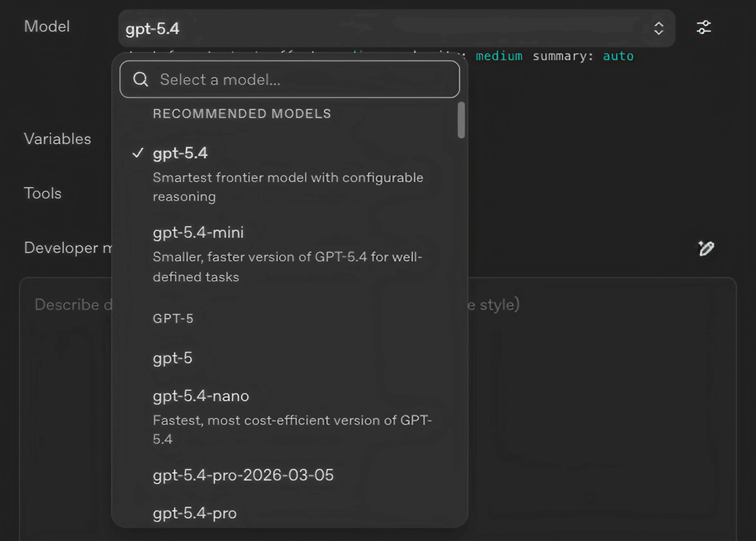
Task: Click the gpt-5.4 text in the Model field
Action: [152, 29]
